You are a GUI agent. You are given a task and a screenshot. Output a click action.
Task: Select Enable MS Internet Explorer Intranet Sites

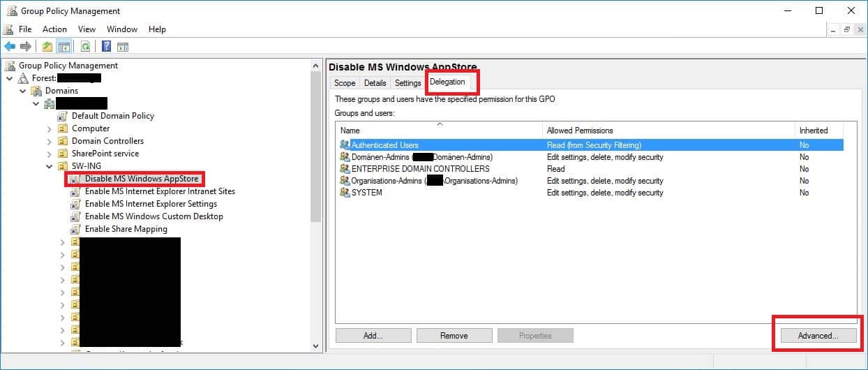(160, 191)
